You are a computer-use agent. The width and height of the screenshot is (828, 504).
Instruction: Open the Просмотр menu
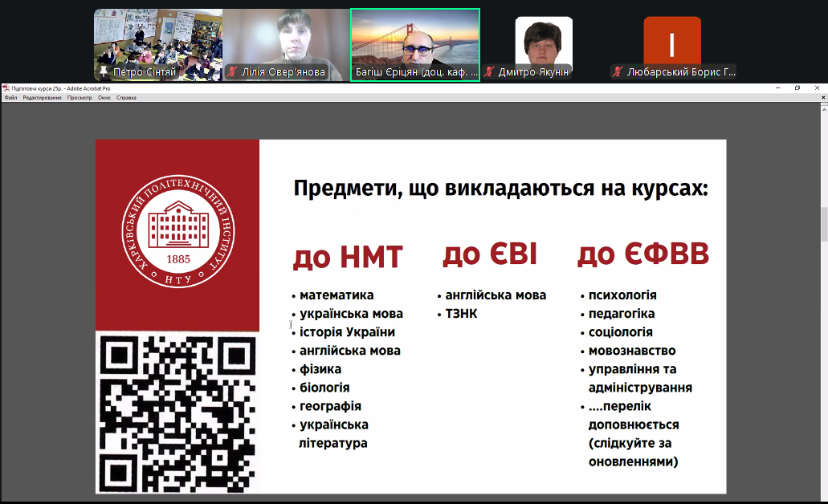click(x=80, y=98)
